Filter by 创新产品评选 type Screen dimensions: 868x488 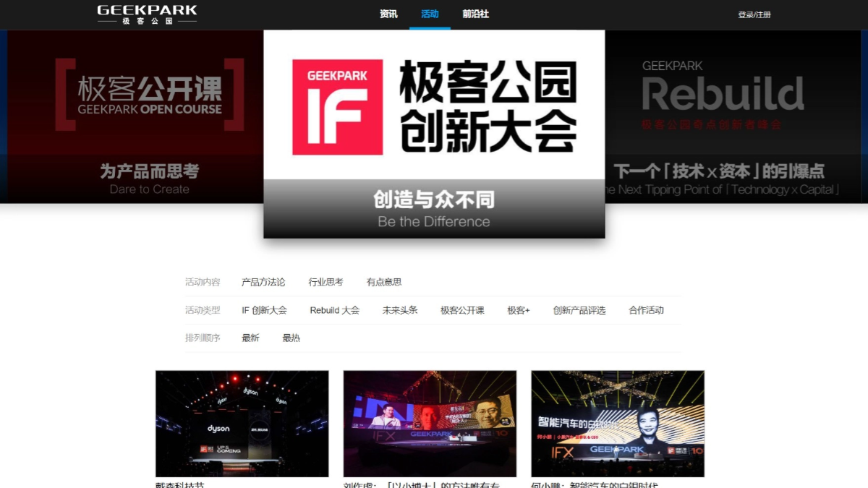[x=579, y=310]
